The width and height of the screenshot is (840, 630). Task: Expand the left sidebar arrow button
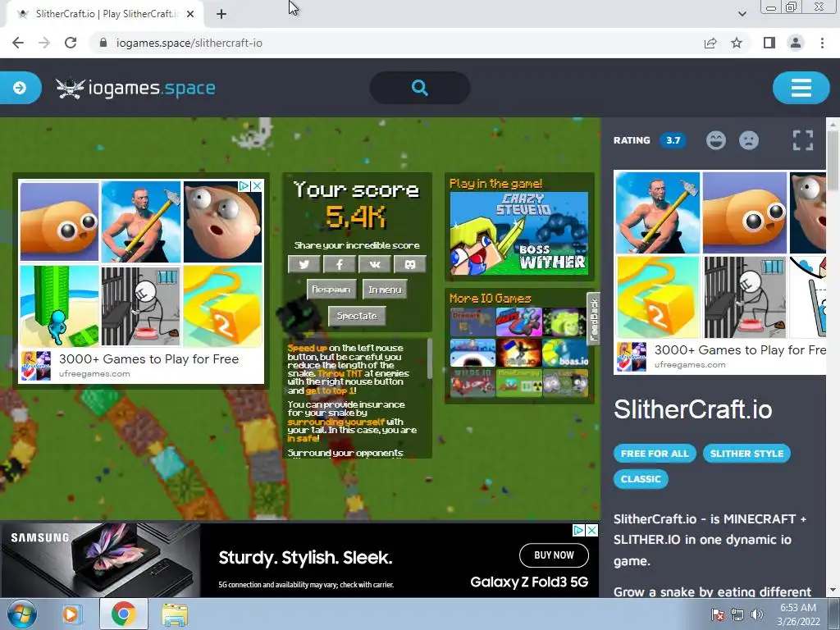tap(20, 87)
